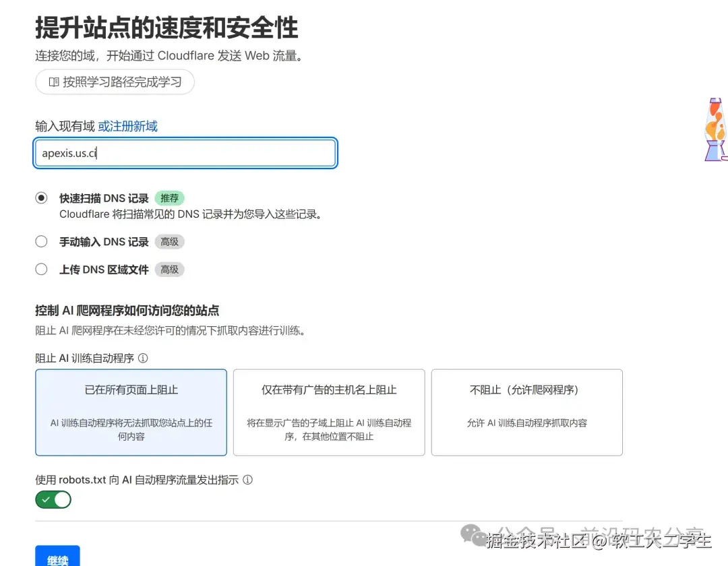Viewport: 728px width, 566px height.
Task: Click the 高级 badge beside 手动输入 DNS 记录
Action: [169, 241]
